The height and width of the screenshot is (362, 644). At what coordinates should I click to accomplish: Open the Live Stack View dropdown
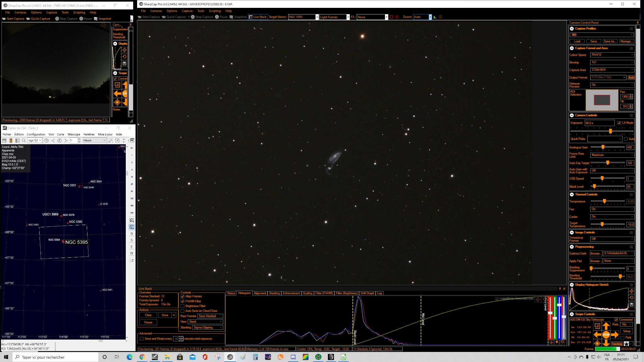pyautogui.click(x=206, y=322)
